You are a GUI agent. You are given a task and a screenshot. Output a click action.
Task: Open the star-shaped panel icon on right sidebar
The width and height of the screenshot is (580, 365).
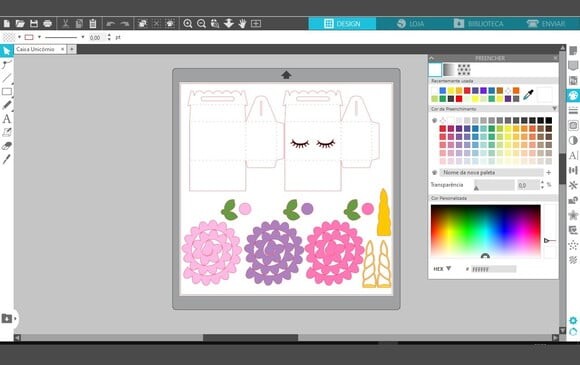pos(573,214)
